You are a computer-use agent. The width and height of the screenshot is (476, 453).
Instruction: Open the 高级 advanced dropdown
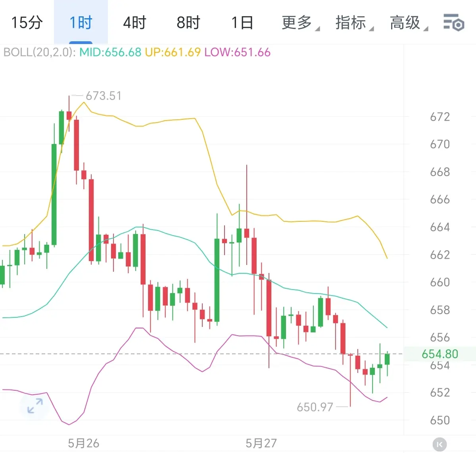409,23
